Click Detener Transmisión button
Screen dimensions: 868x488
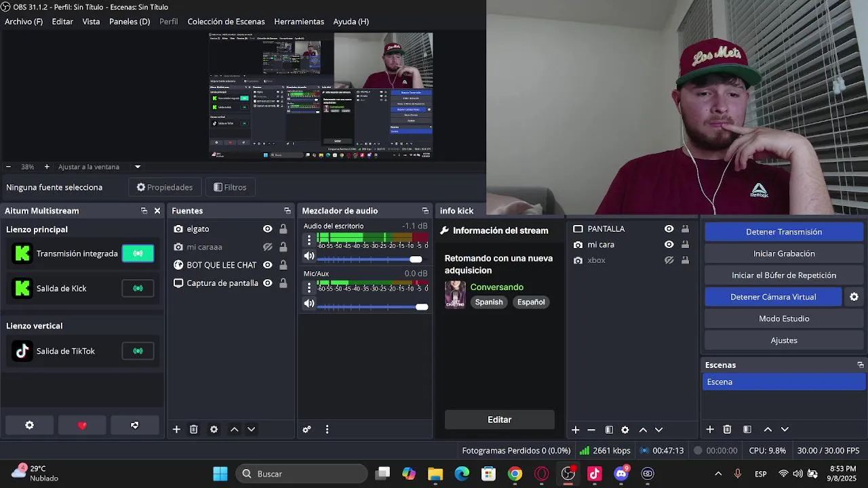(x=784, y=232)
